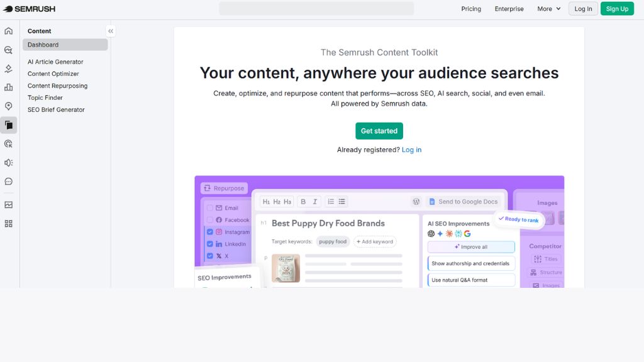Click the Semrush logo
644x362 pixels.
[29, 9]
